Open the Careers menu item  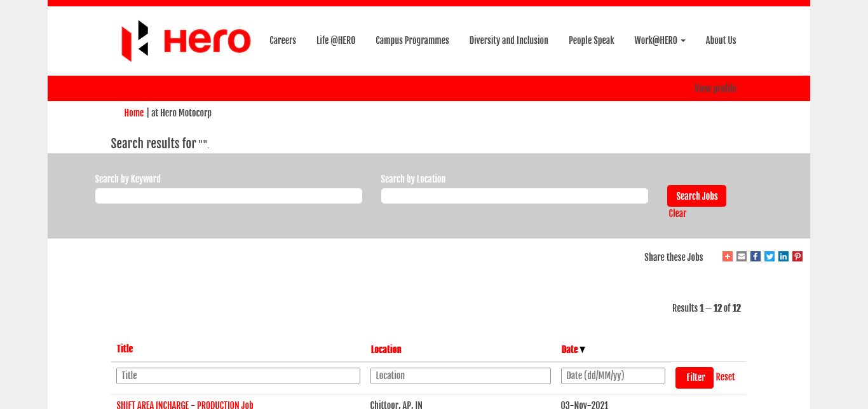[283, 40]
